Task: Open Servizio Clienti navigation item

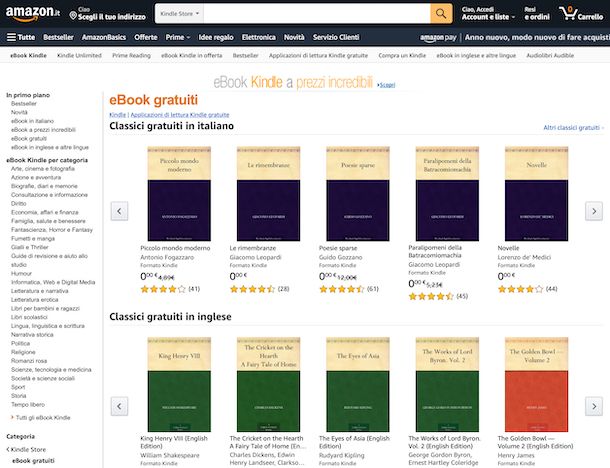Action: (336, 37)
